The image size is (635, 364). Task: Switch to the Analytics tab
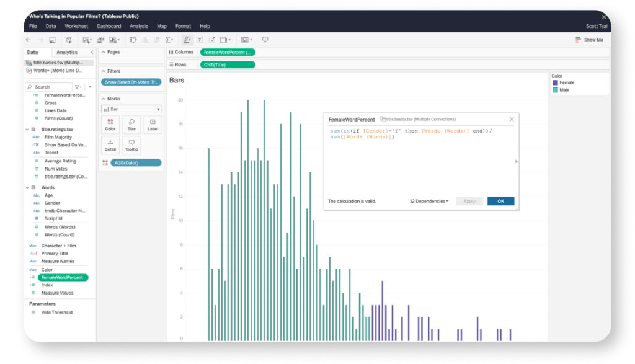[x=67, y=52]
